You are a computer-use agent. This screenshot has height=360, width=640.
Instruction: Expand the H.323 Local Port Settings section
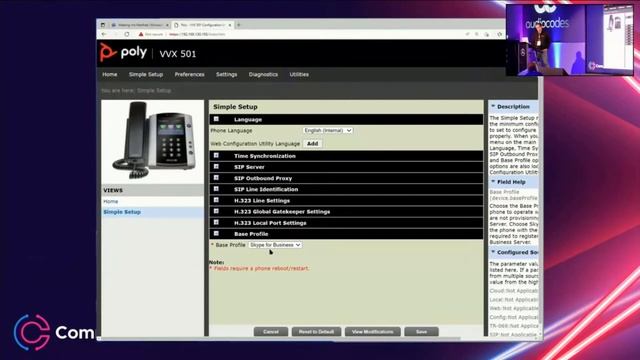(216, 222)
